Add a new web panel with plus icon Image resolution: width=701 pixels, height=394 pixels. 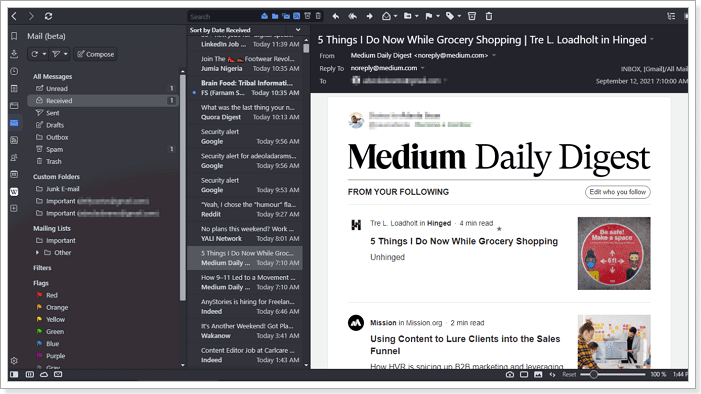click(14, 208)
